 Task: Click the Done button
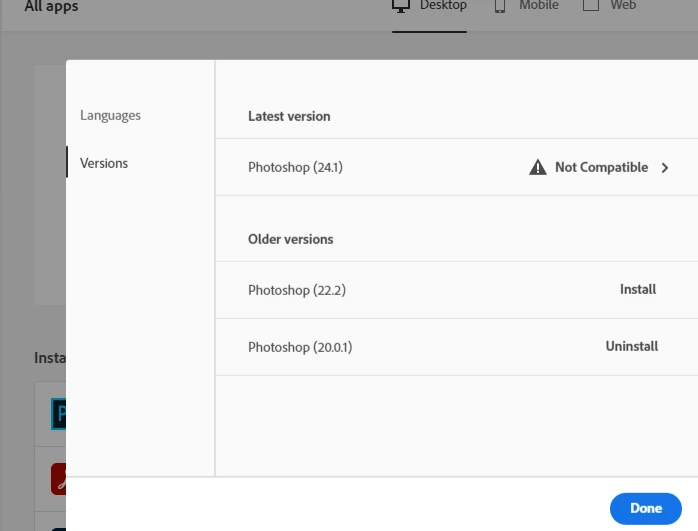(x=645, y=508)
